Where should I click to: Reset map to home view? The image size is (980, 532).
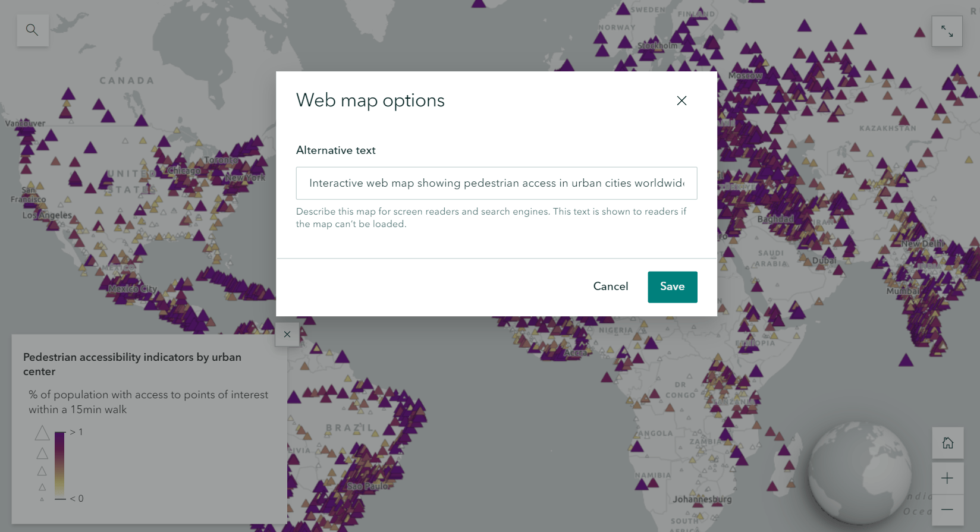[x=947, y=443]
